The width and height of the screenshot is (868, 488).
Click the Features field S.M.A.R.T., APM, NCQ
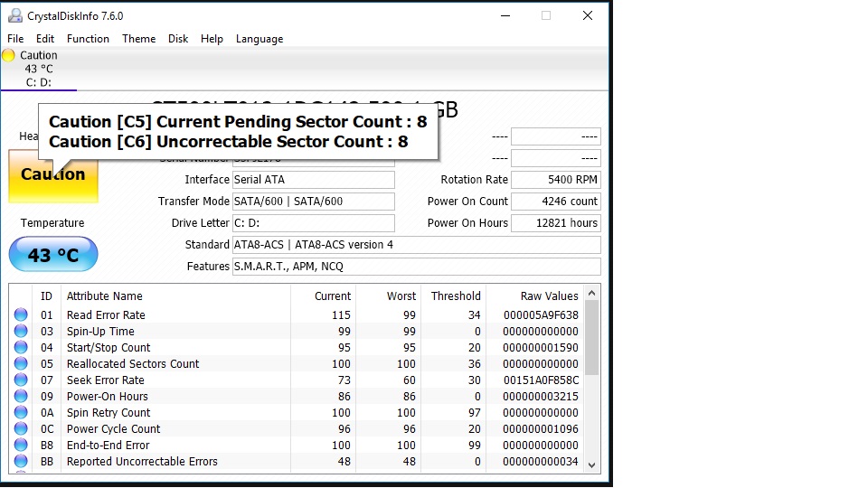tap(416, 266)
